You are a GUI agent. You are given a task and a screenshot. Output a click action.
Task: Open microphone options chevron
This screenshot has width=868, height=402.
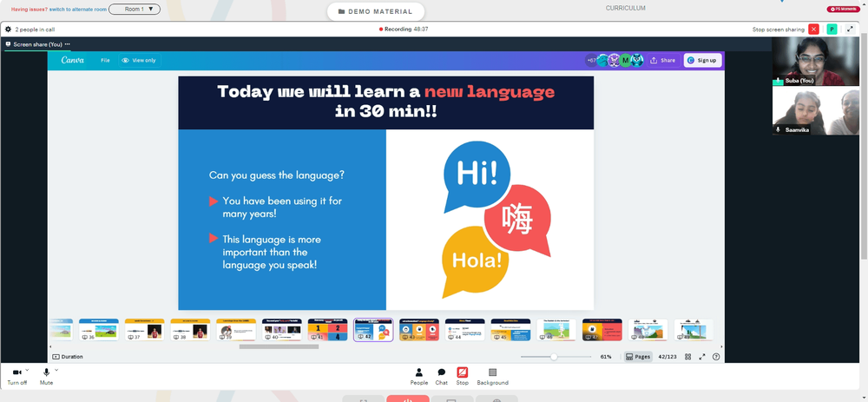tap(56, 370)
